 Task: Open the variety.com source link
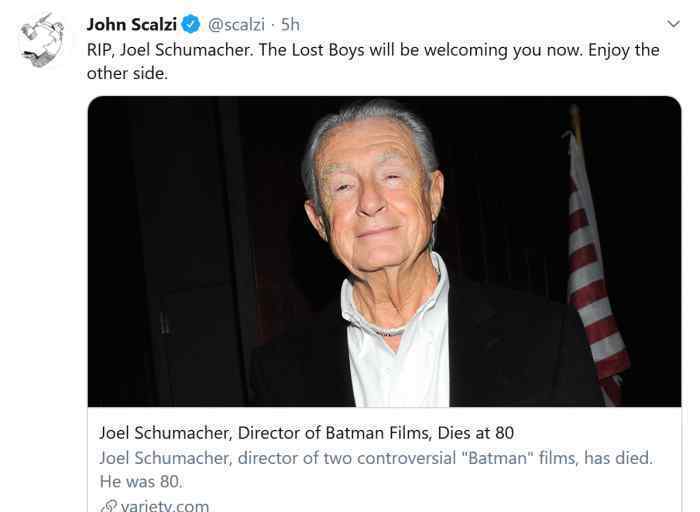tap(164, 506)
